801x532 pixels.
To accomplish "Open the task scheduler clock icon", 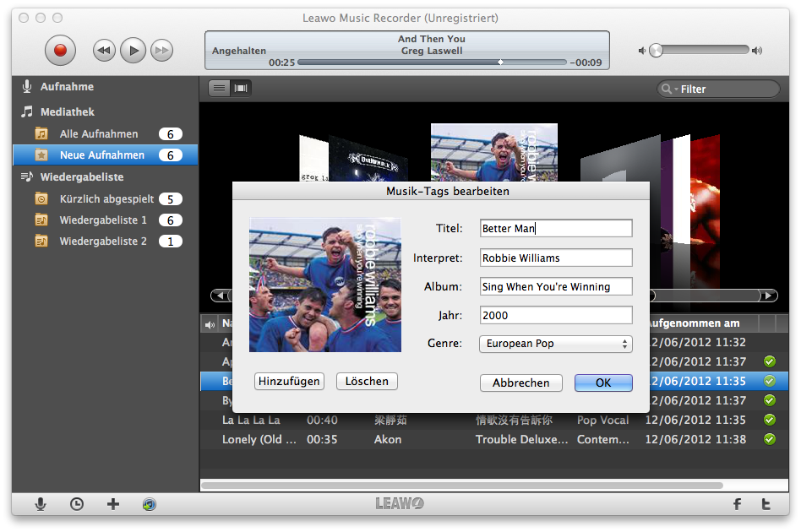I will (x=77, y=504).
